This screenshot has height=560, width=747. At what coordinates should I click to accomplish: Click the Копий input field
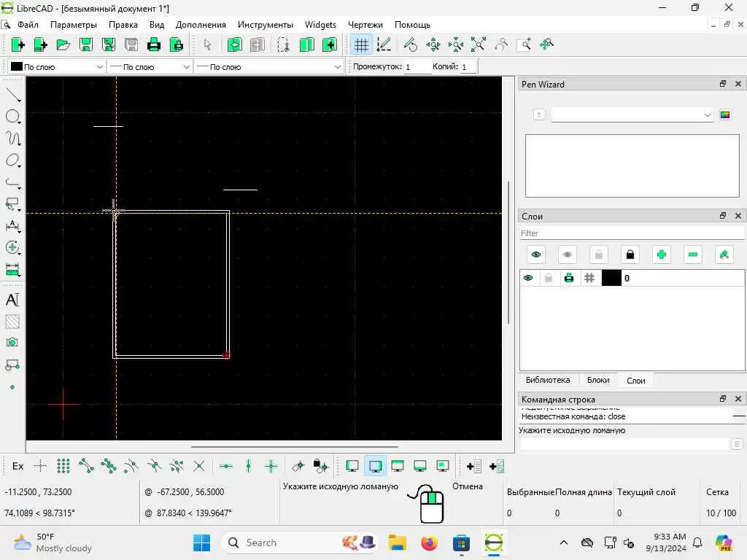pyautogui.click(x=468, y=66)
